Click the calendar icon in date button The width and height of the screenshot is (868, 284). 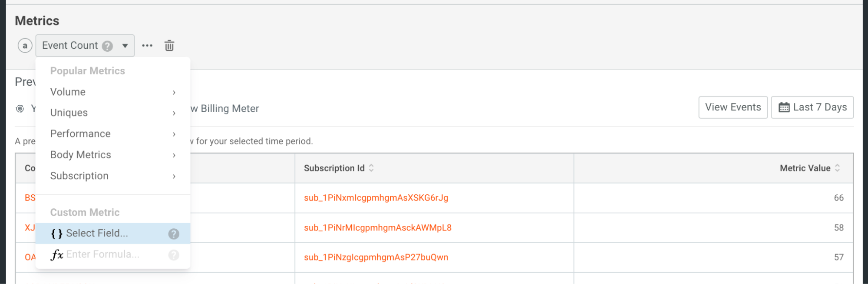(784, 107)
